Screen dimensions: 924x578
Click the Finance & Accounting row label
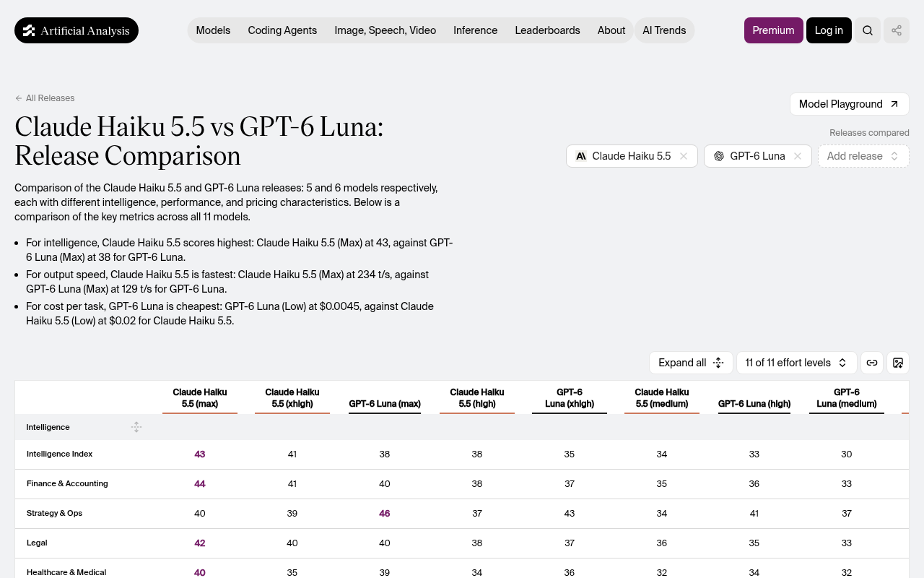point(67,483)
